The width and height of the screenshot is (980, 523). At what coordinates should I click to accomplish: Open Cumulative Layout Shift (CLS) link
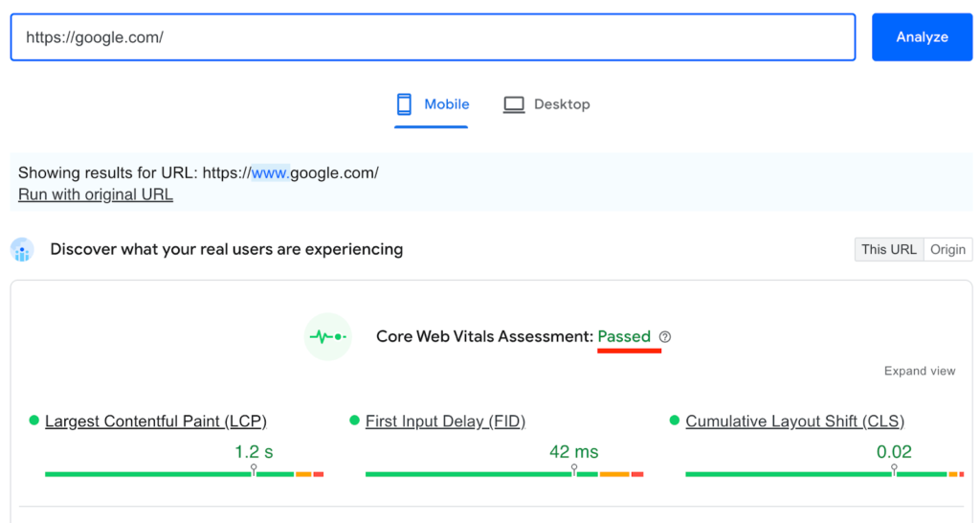coord(794,421)
